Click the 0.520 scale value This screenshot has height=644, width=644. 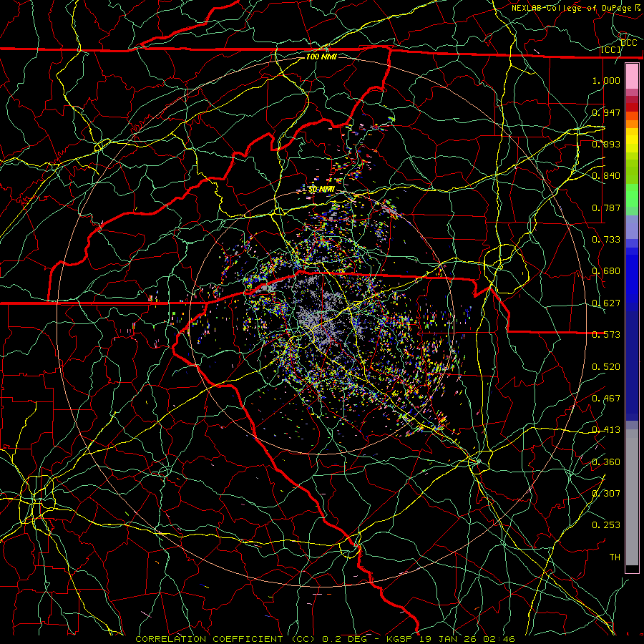(x=606, y=366)
